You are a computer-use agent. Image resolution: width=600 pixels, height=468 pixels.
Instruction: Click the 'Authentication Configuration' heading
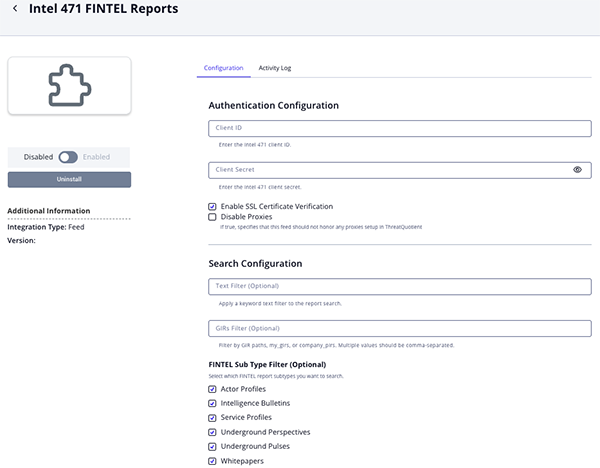[x=274, y=106]
